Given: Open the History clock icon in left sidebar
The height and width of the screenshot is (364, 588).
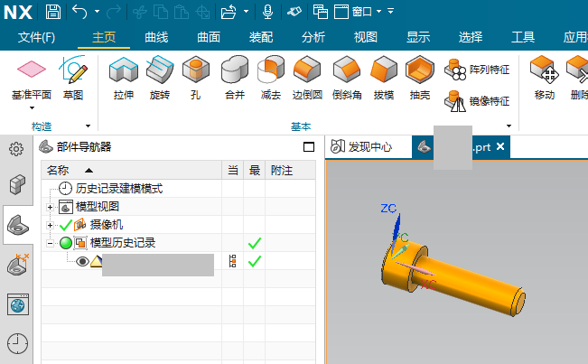Looking at the screenshot, I should click(x=17, y=343).
